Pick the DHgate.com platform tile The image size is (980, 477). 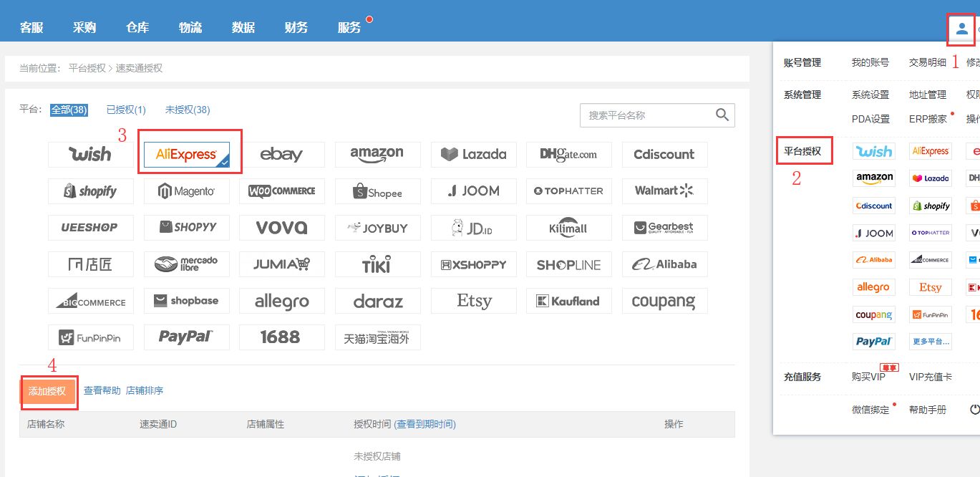[x=569, y=154]
